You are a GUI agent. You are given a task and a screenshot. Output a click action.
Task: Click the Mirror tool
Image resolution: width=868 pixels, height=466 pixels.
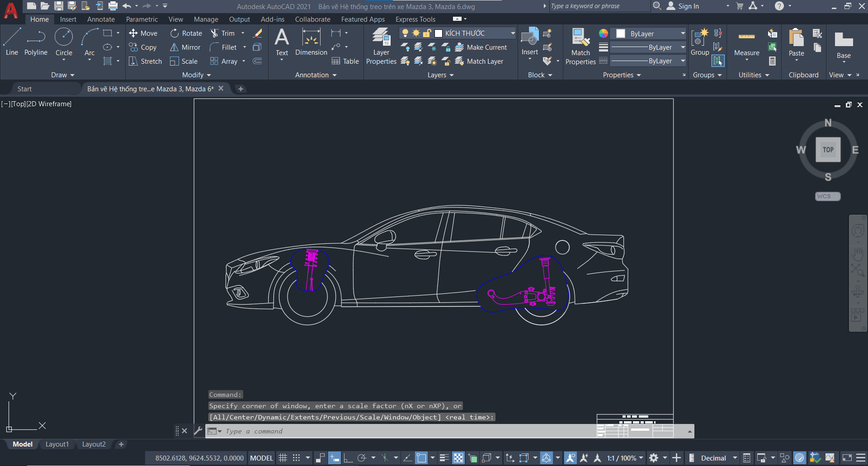185,47
